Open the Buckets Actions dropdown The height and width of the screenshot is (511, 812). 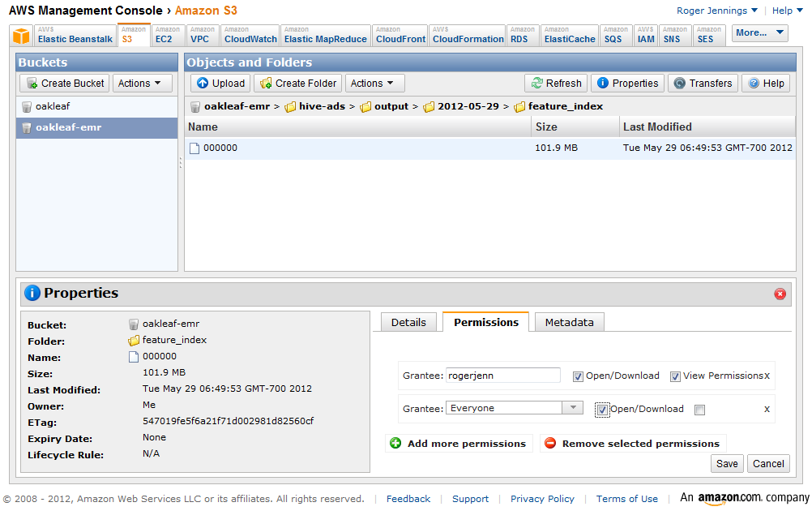tap(143, 83)
